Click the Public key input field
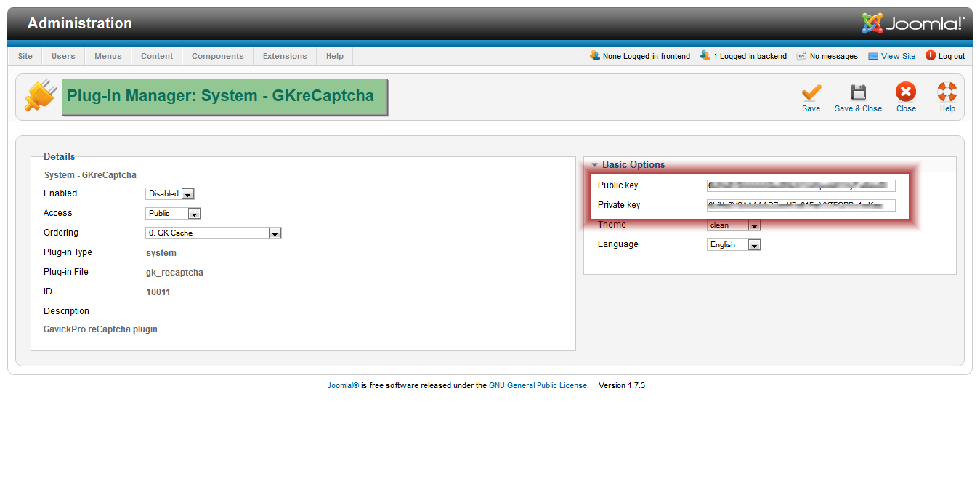Screen dimensions: 980x490 pos(801,185)
